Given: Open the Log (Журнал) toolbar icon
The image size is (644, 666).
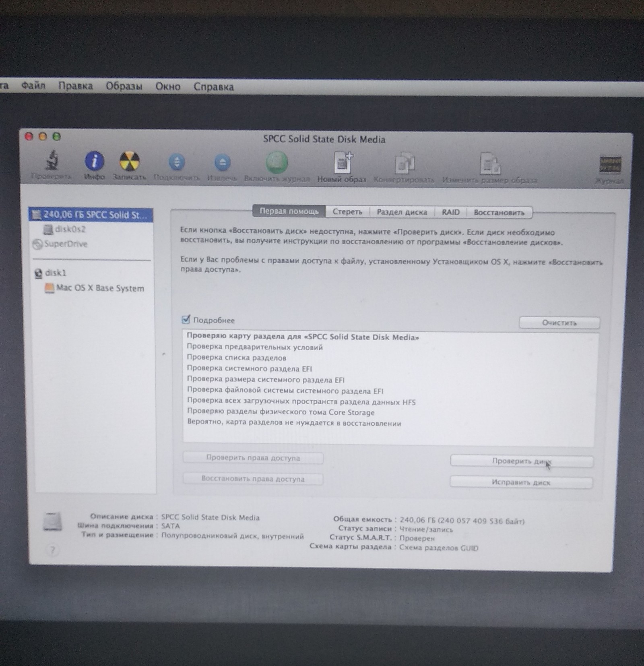Looking at the screenshot, I should pos(610,165).
